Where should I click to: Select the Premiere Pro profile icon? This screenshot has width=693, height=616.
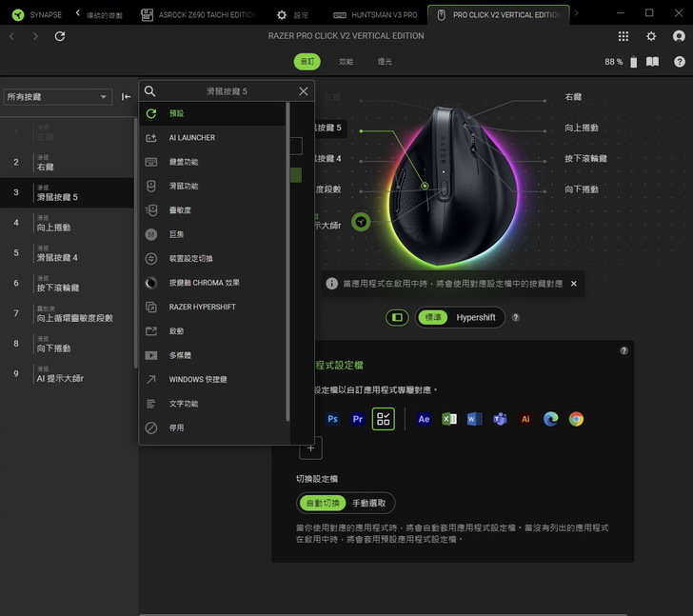(x=358, y=419)
